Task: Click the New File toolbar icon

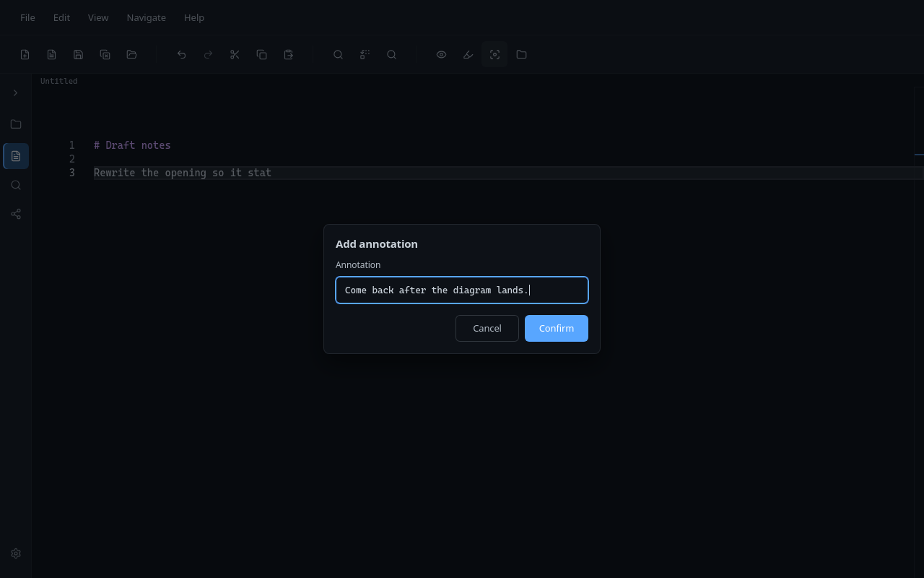Action: 25,54
